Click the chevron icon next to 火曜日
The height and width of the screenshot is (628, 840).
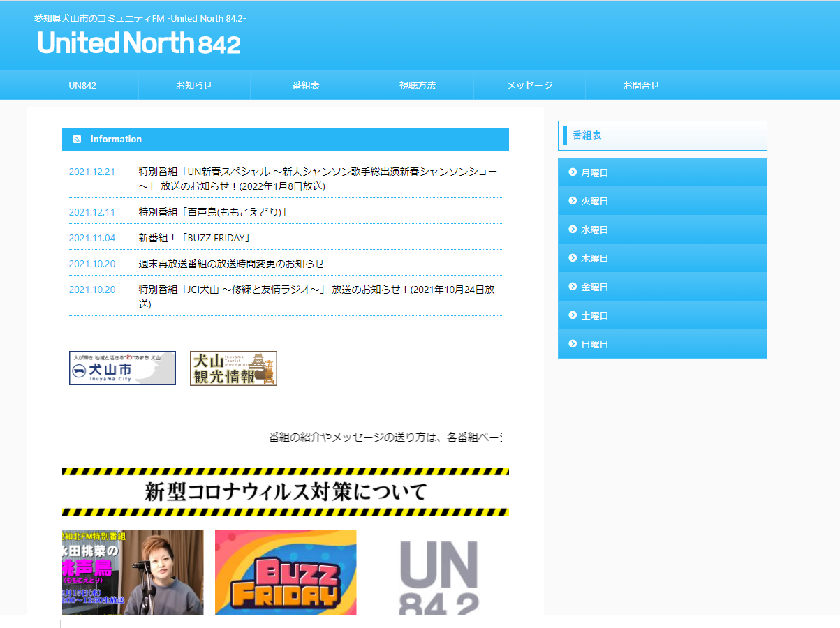[x=573, y=200]
